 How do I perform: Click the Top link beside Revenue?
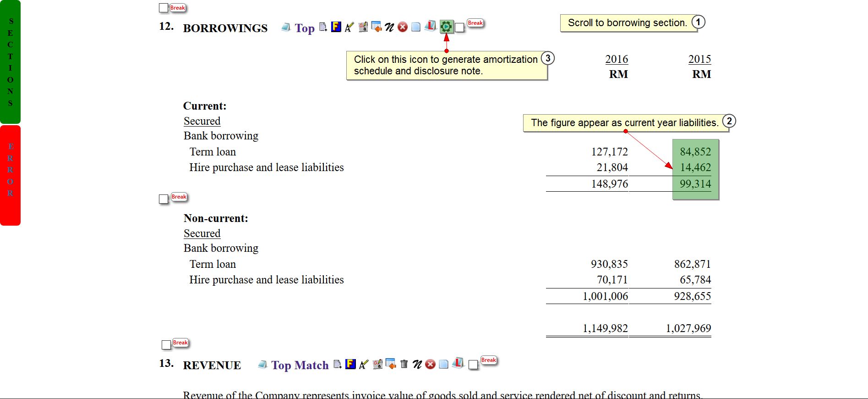pyautogui.click(x=281, y=366)
